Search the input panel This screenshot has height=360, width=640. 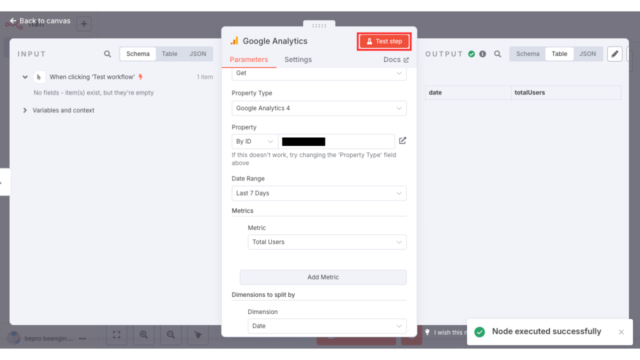[x=107, y=54]
